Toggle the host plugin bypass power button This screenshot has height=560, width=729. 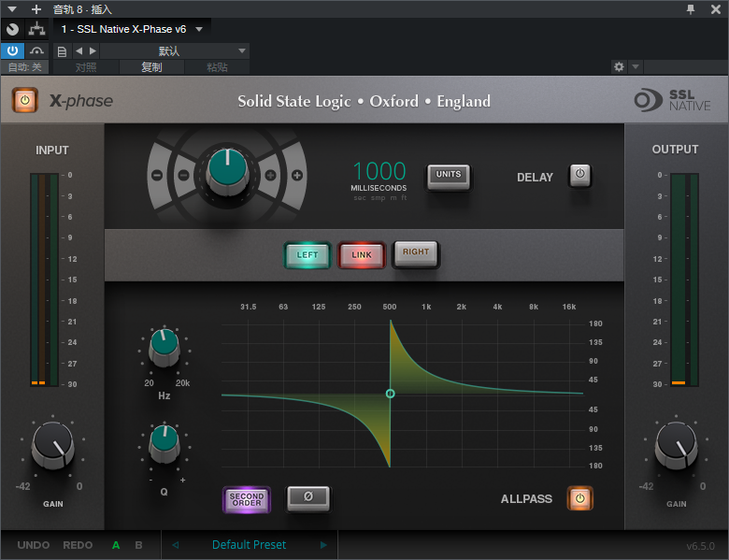coord(12,50)
